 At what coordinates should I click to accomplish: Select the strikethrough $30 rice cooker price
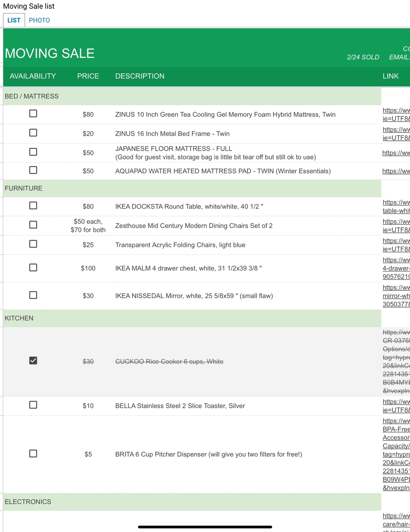pyautogui.click(x=88, y=362)
